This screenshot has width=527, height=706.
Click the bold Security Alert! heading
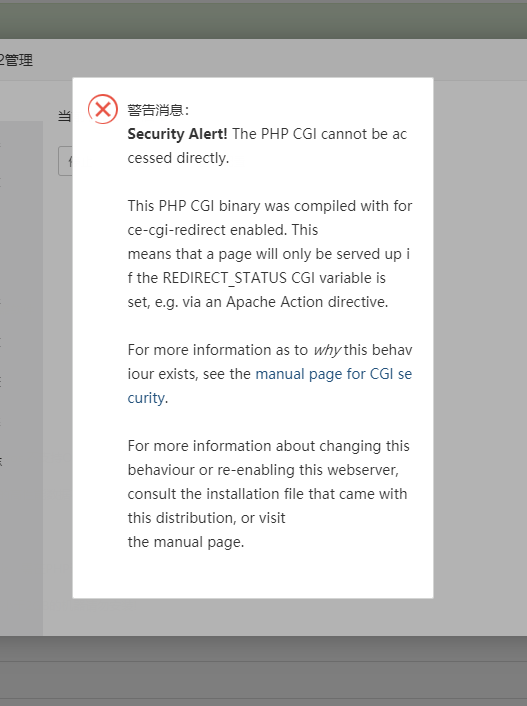pyautogui.click(x=177, y=134)
